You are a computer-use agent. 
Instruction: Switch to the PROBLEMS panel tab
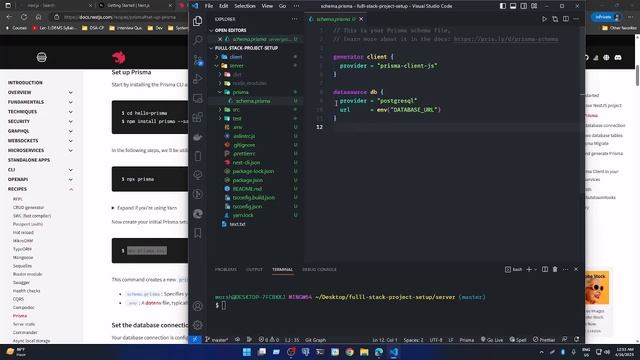coord(226,269)
